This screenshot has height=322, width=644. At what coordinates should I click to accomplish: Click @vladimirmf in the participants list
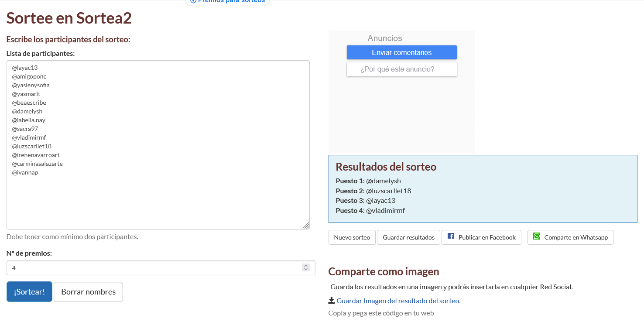click(29, 137)
